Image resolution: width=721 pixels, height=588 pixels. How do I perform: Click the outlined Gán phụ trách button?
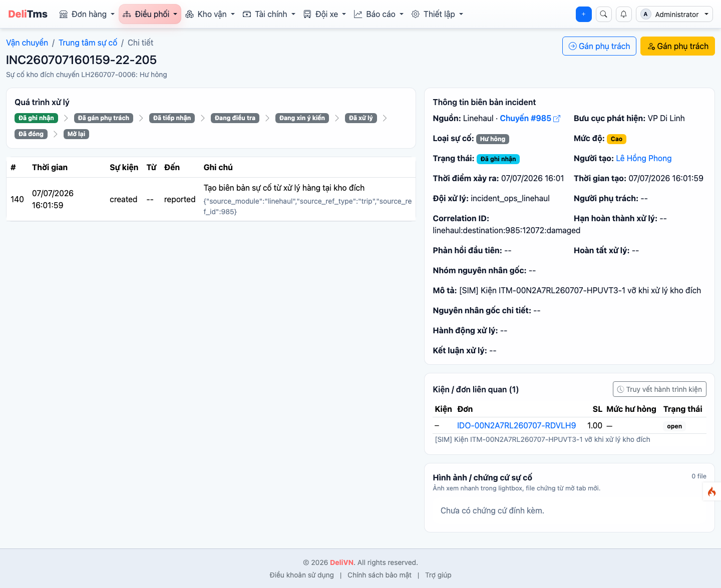(599, 46)
